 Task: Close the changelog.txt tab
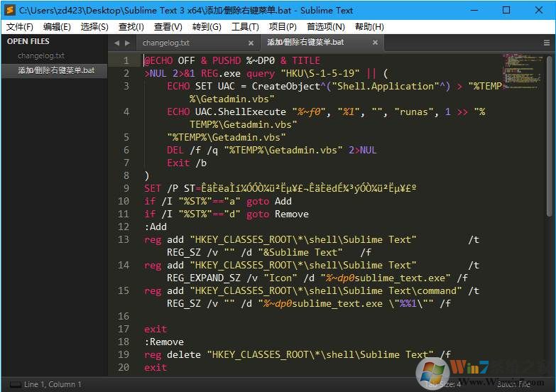251,43
